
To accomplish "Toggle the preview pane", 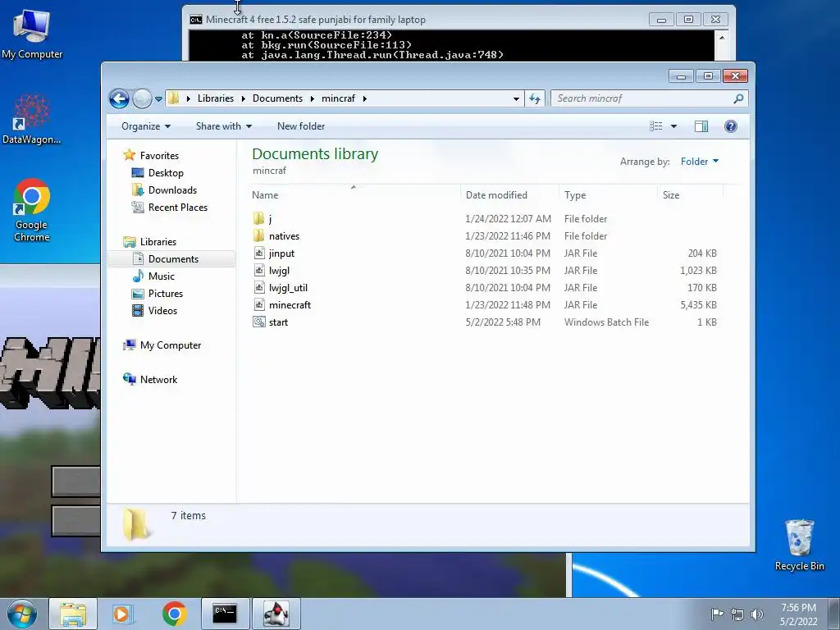I will [x=701, y=126].
